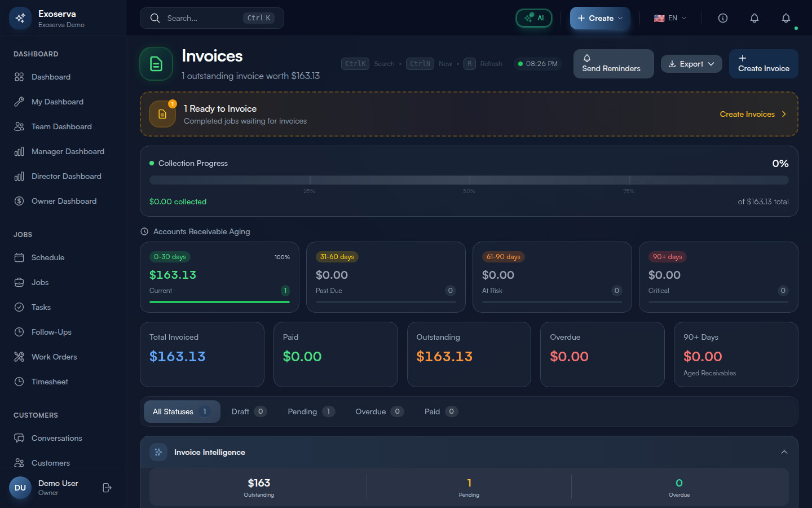This screenshot has width=812, height=508.
Task: Open the Export dropdown menu
Action: [691, 64]
